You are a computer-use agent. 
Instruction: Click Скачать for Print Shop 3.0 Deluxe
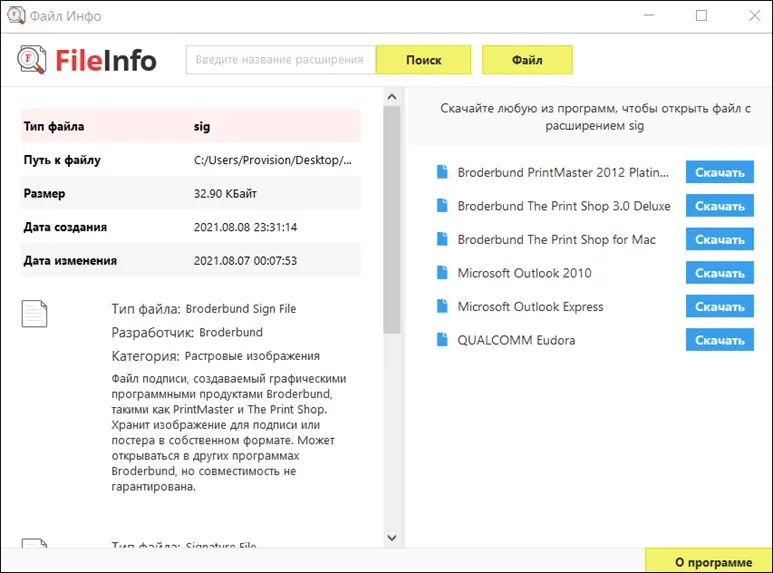[719, 206]
